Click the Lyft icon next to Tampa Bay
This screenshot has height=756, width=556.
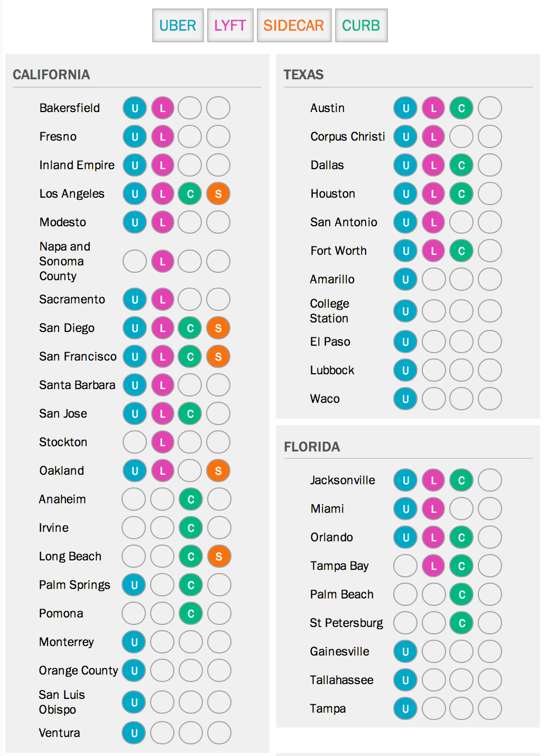433,566
